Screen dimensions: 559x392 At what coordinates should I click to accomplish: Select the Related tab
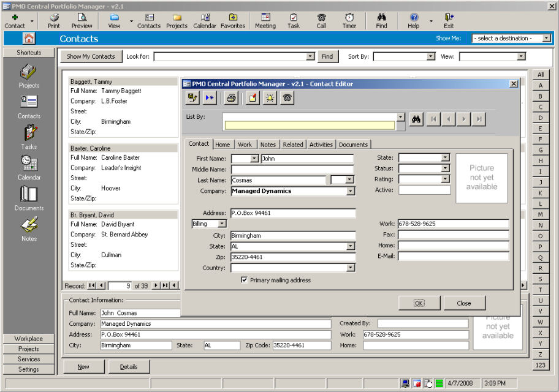pyautogui.click(x=293, y=145)
